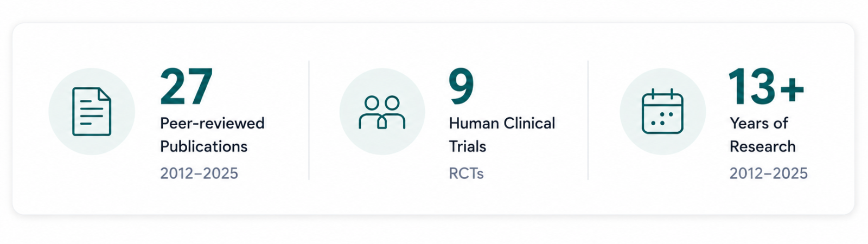Click 2012–2025 under Publications
This screenshot has height=244, width=868.
point(199,174)
